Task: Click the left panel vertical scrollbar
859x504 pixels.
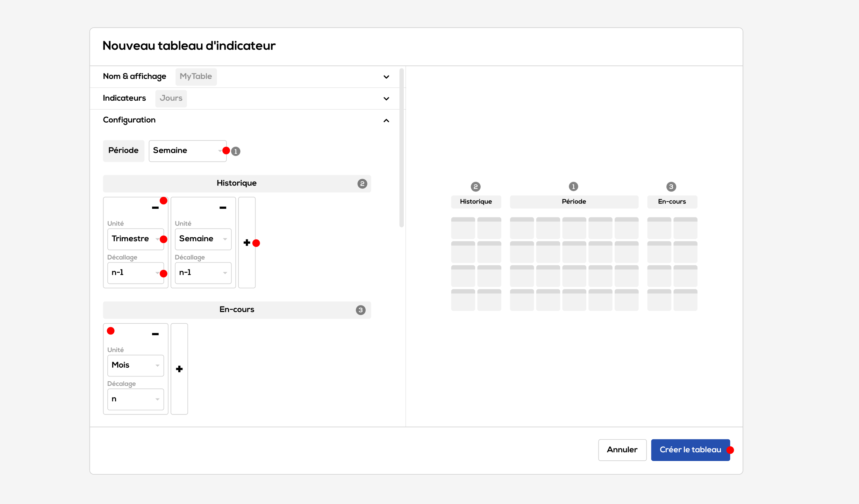Action: [x=401, y=147]
